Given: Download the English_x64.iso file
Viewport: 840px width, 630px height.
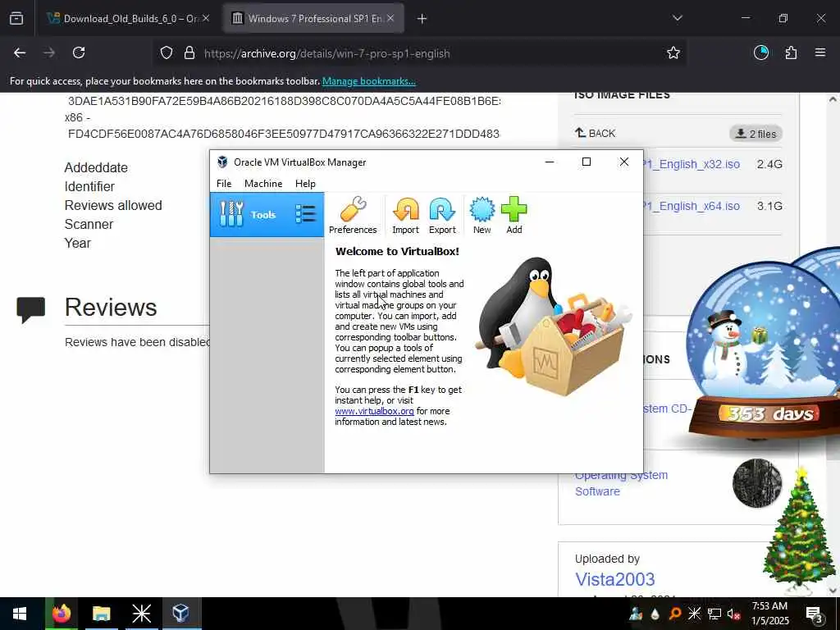Looking at the screenshot, I should point(691,206).
